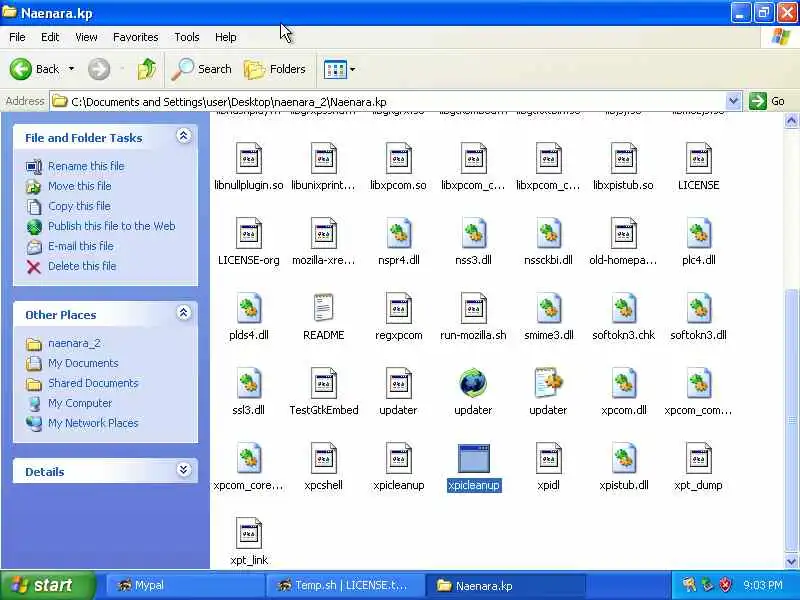Screen dimensions: 800x600
Task: Select the xpistub.dll file icon
Action: (623, 458)
